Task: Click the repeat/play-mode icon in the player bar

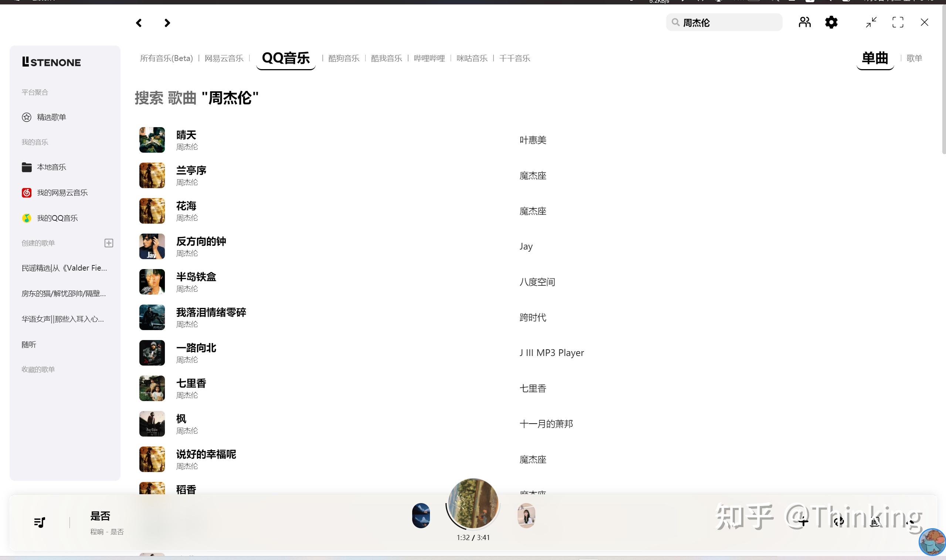Action: 839,522
